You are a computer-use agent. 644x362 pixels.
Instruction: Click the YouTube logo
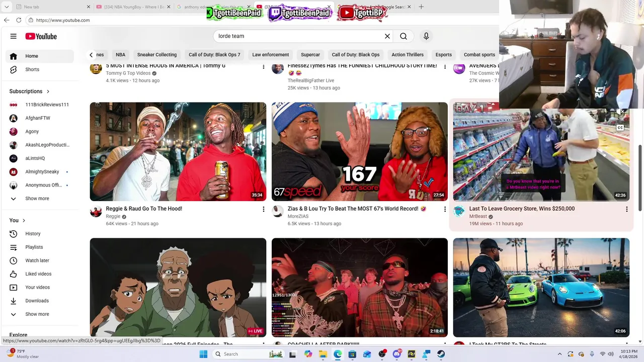click(41, 36)
